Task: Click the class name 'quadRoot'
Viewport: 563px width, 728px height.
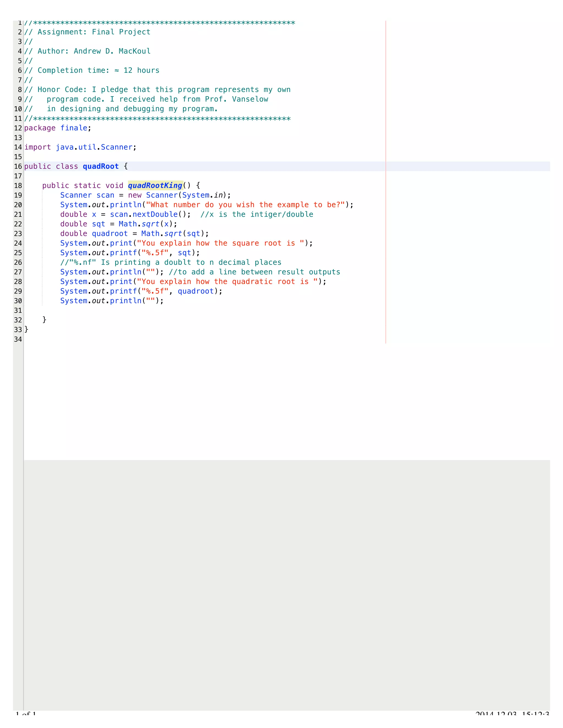Action: 101,166
